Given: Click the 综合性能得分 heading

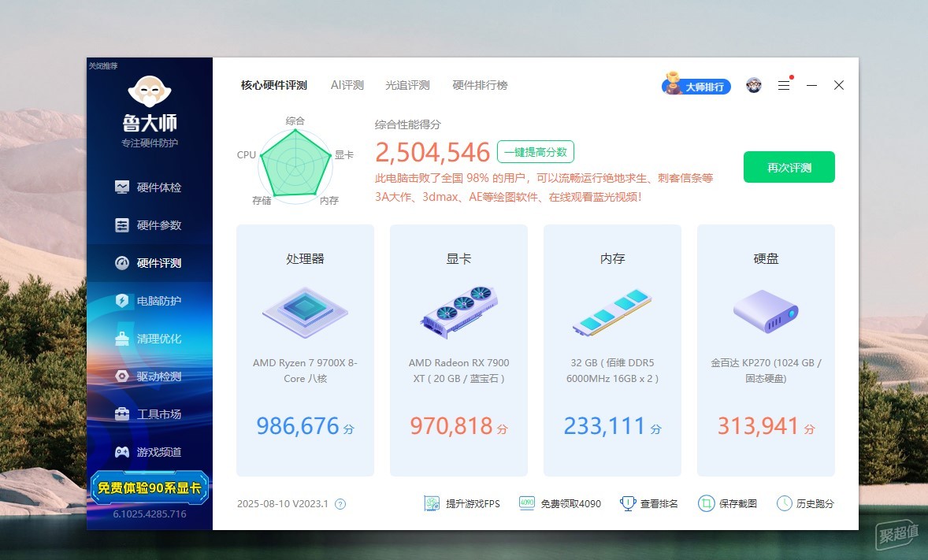Looking at the screenshot, I should click(408, 124).
